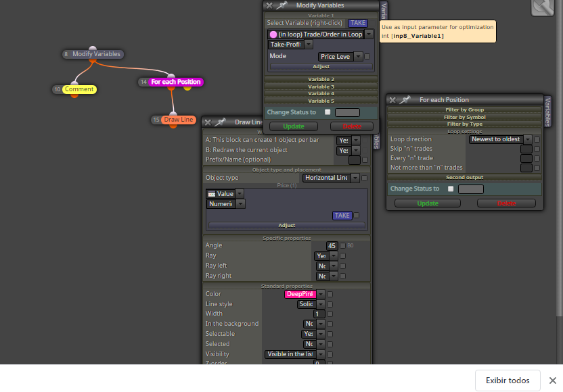563x392 pixels.
Task: Click Angle value field 45
Action: coord(332,245)
